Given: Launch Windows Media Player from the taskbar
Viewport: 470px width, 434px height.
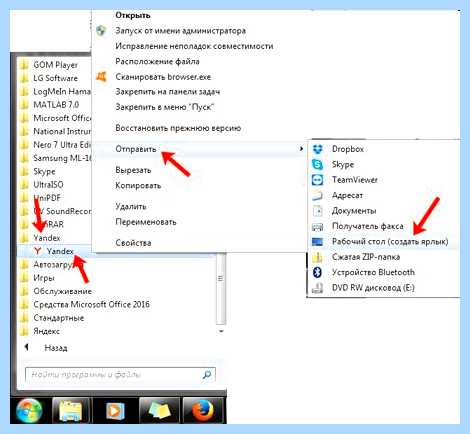Looking at the screenshot, I should (x=115, y=411).
